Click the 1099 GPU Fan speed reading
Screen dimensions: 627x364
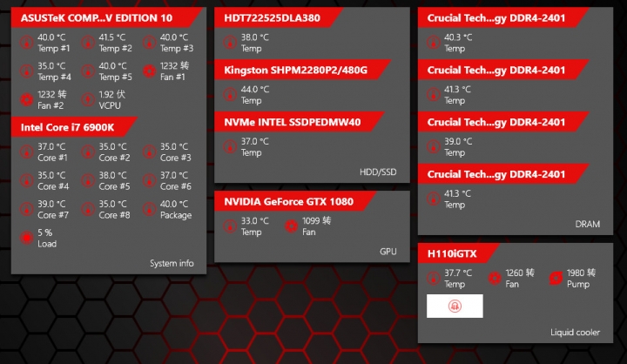317,221
